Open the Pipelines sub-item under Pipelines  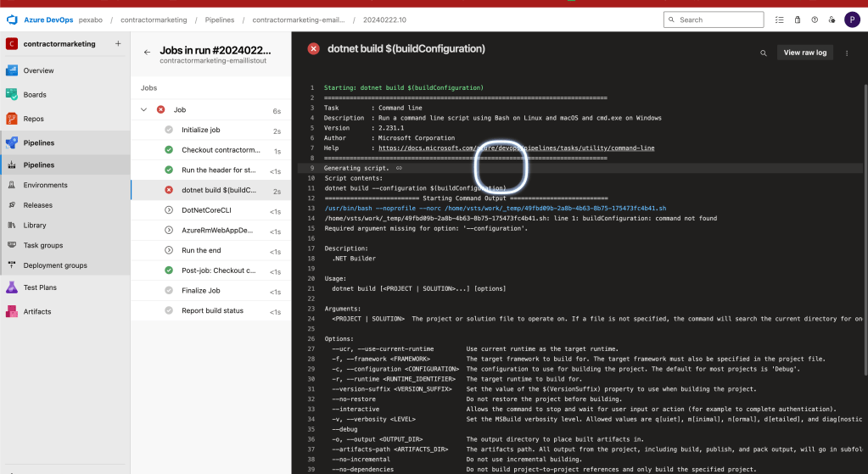65,165
